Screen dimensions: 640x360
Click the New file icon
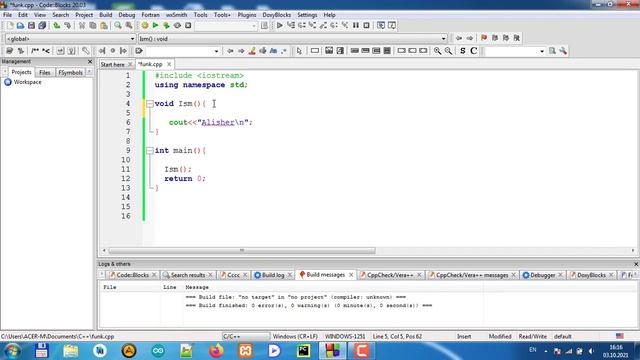tap(10, 26)
